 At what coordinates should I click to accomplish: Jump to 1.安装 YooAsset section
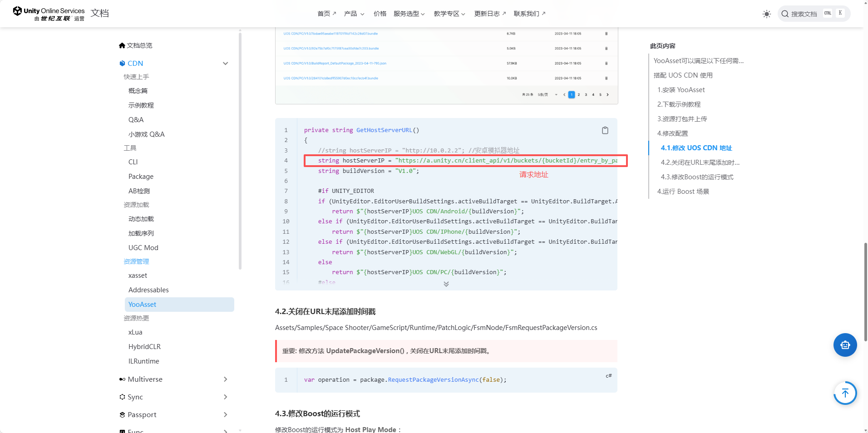pos(681,90)
